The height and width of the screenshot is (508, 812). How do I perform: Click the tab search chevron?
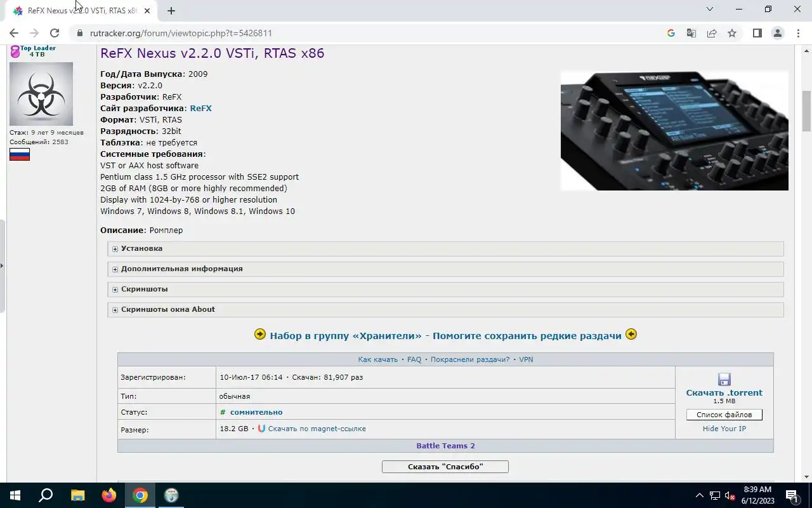point(710,10)
